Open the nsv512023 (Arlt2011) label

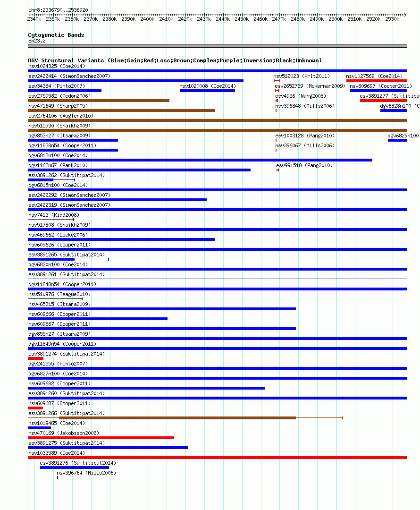[x=302, y=76]
